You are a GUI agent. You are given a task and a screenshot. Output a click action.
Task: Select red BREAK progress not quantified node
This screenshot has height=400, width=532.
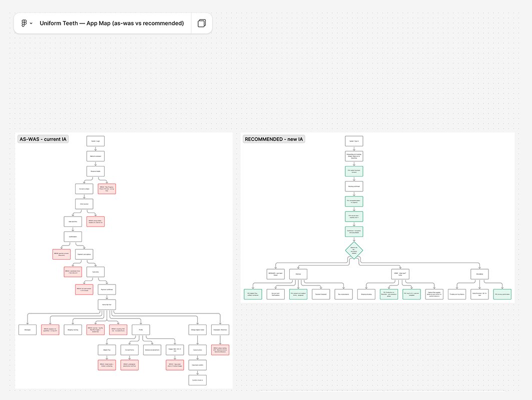[x=50, y=330]
